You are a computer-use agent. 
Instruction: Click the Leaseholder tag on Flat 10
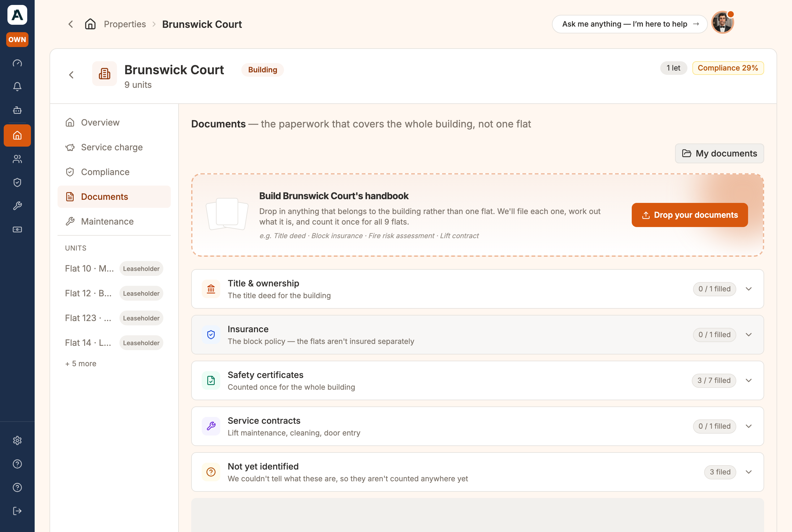point(141,269)
